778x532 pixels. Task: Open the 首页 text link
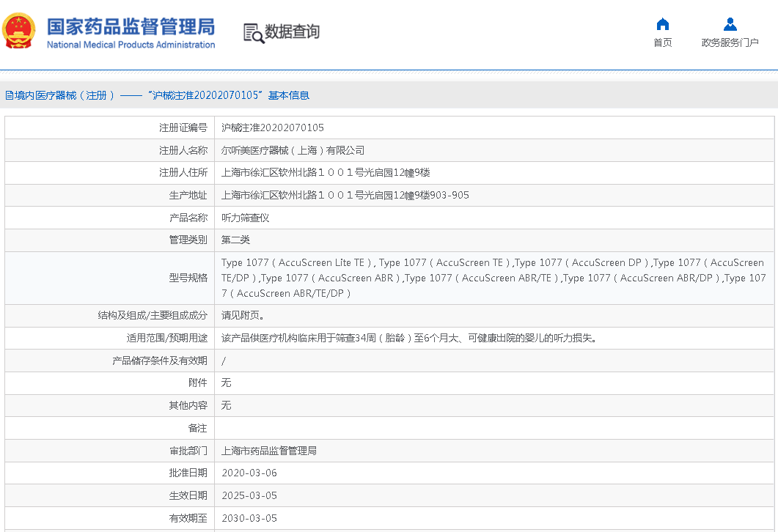click(x=662, y=43)
